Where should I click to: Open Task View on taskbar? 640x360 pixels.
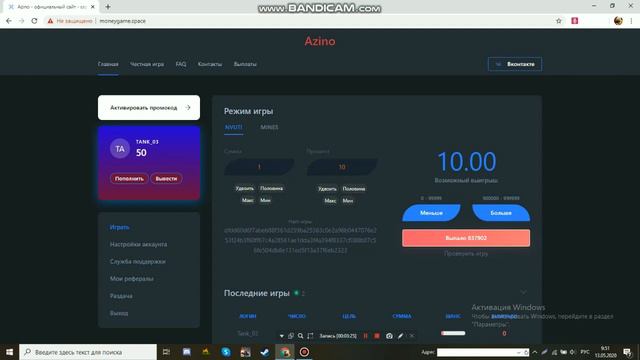[x=166, y=352]
